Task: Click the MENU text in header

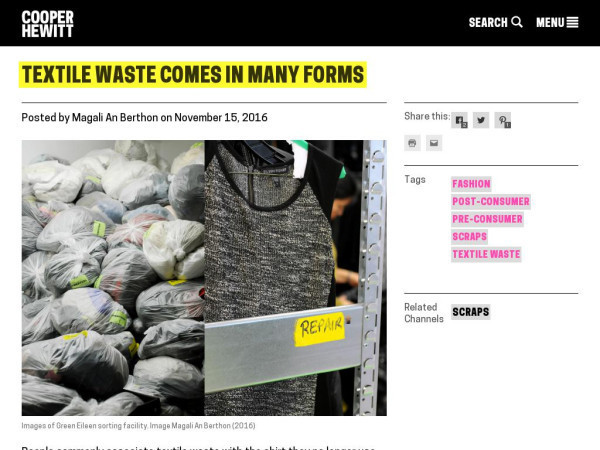Action: [x=550, y=23]
